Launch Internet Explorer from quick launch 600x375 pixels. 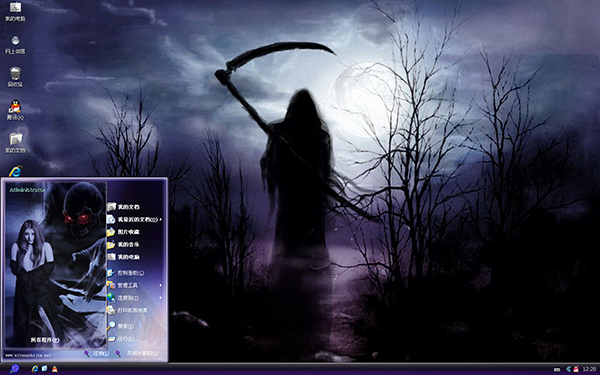click(x=35, y=368)
